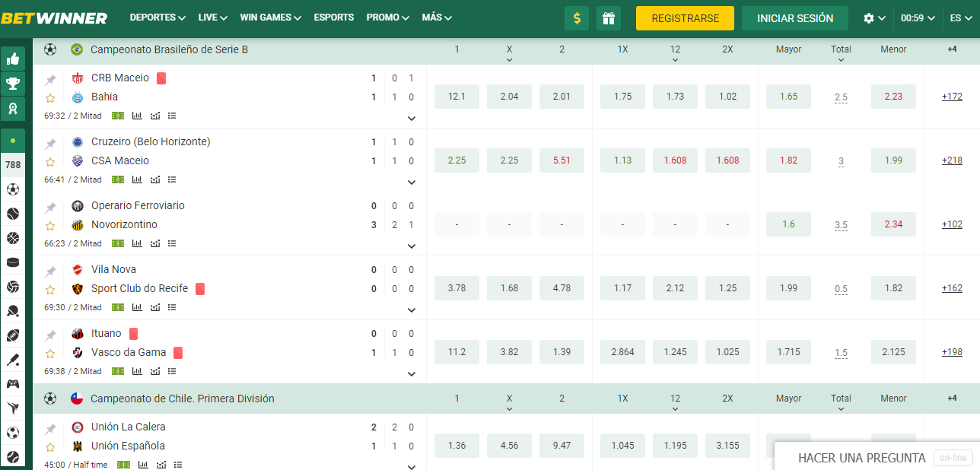Click the dollar sign deposit icon
Viewport: 980px width, 470px height.
tap(576, 18)
